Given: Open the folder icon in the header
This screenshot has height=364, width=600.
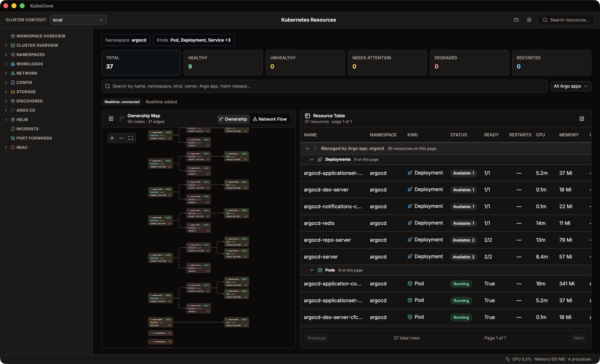Looking at the screenshot, I should pyautogui.click(x=516, y=20).
